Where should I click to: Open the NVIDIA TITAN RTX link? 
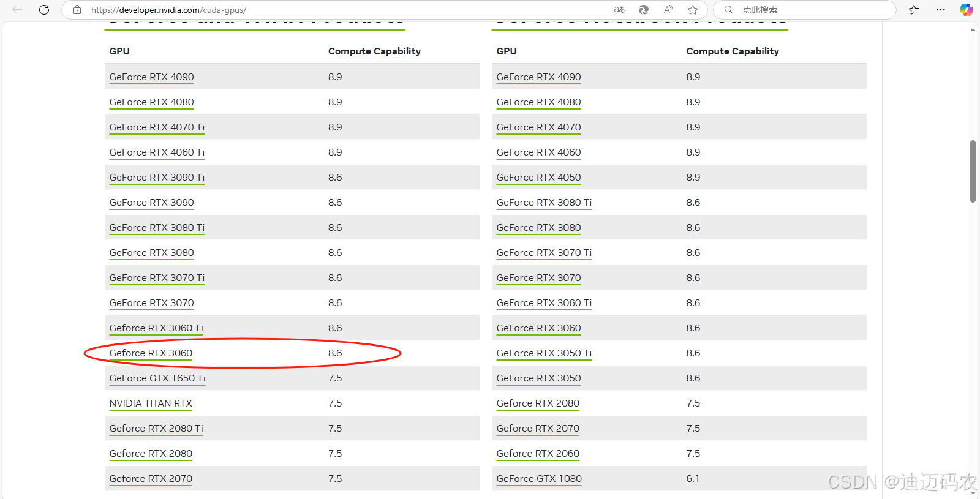(151, 403)
